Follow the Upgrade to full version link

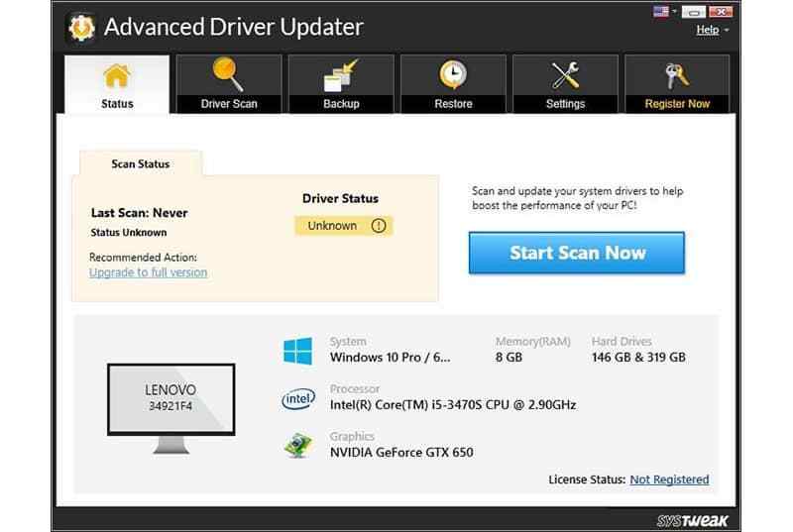coord(148,272)
